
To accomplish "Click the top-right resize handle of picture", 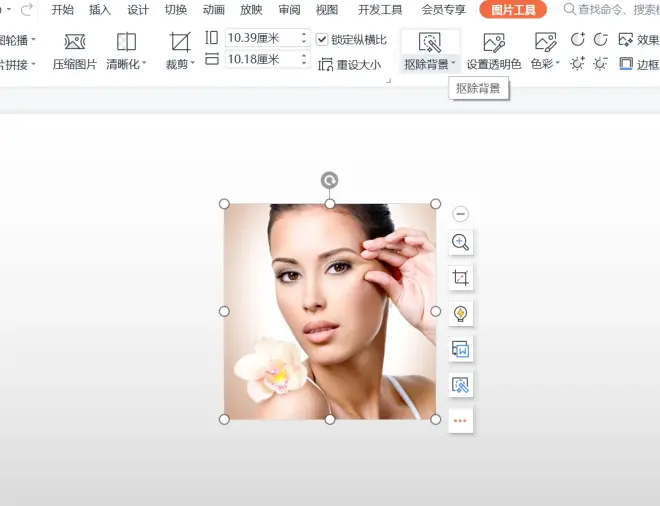I will [x=436, y=204].
